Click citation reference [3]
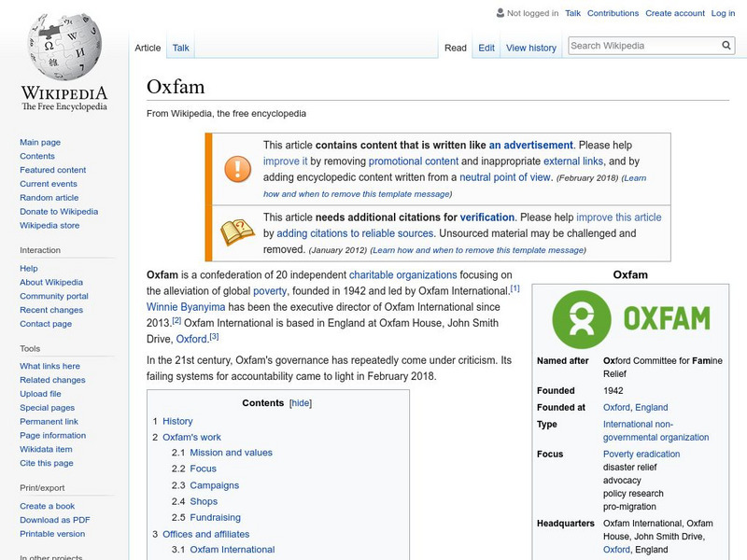 coord(214,336)
